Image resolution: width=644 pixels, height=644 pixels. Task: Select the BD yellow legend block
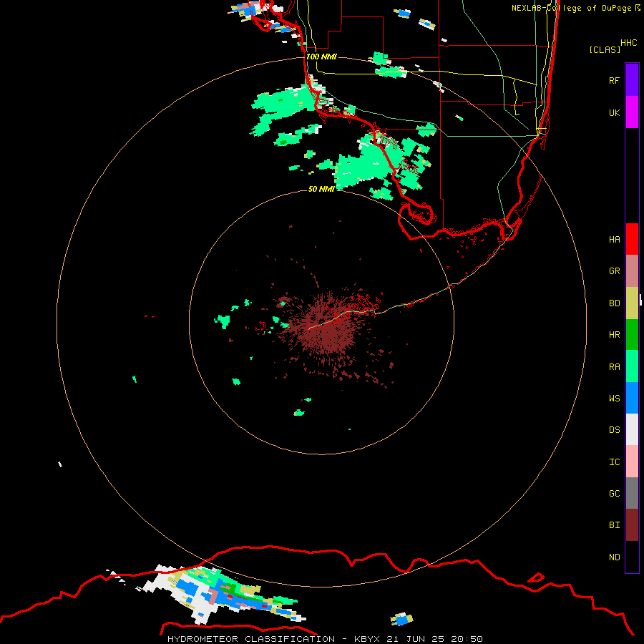tap(632, 303)
